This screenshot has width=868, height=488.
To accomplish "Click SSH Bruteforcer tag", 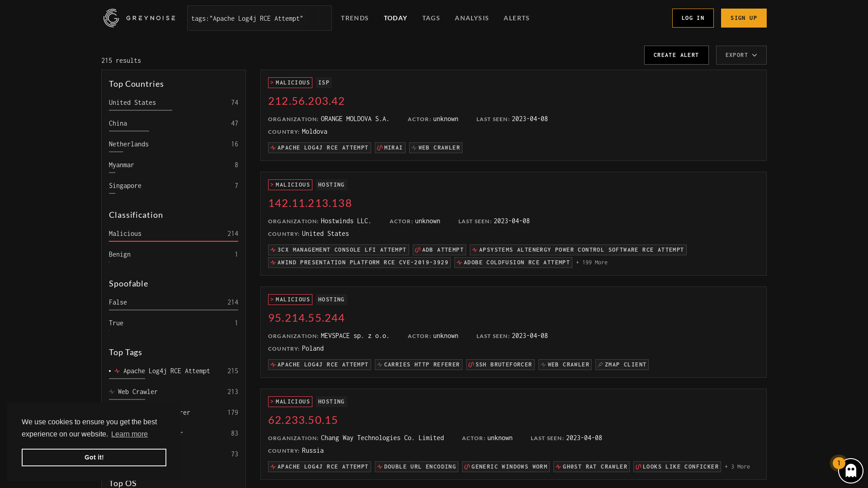I will click(x=500, y=365).
